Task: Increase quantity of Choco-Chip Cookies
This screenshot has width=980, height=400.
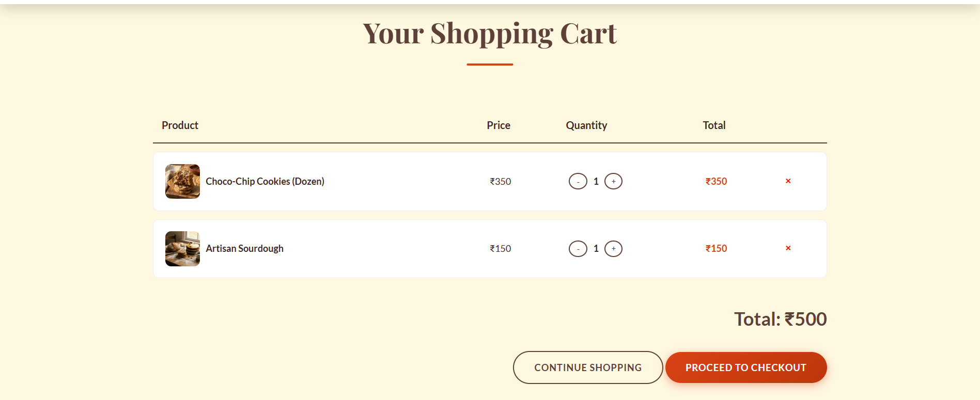Action: pos(613,181)
